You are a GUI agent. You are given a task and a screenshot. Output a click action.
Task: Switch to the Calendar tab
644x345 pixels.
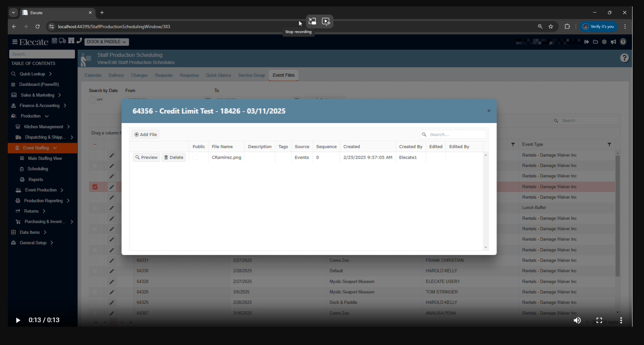tap(93, 75)
